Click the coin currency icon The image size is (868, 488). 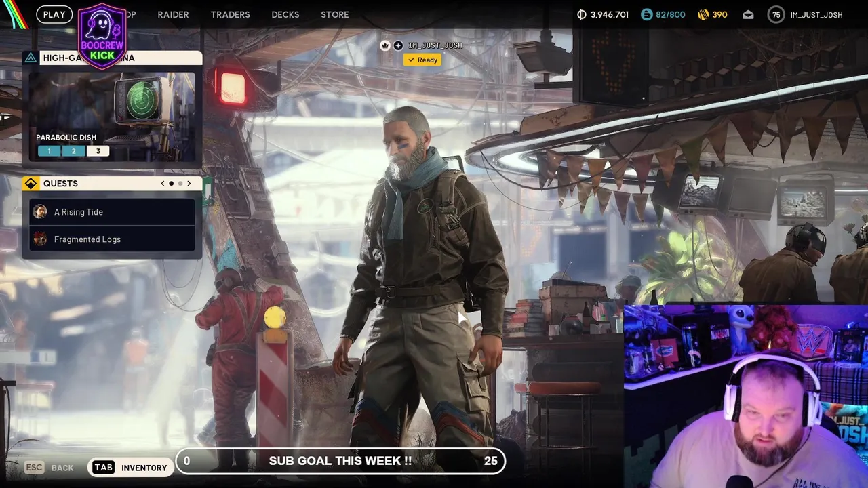tap(581, 14)
